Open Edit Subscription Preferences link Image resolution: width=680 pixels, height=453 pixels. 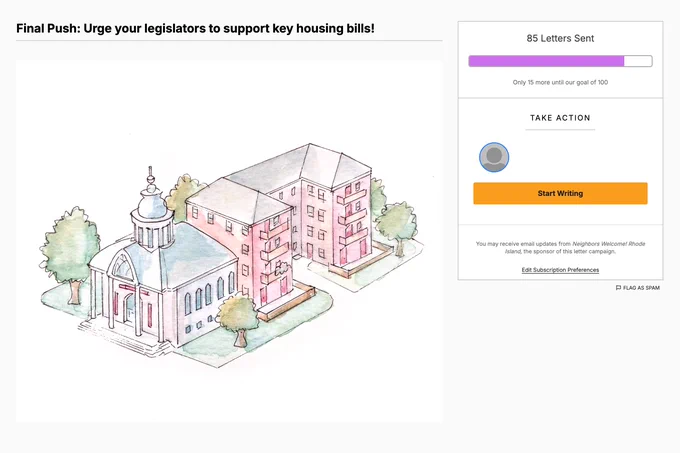coord(560,270)
